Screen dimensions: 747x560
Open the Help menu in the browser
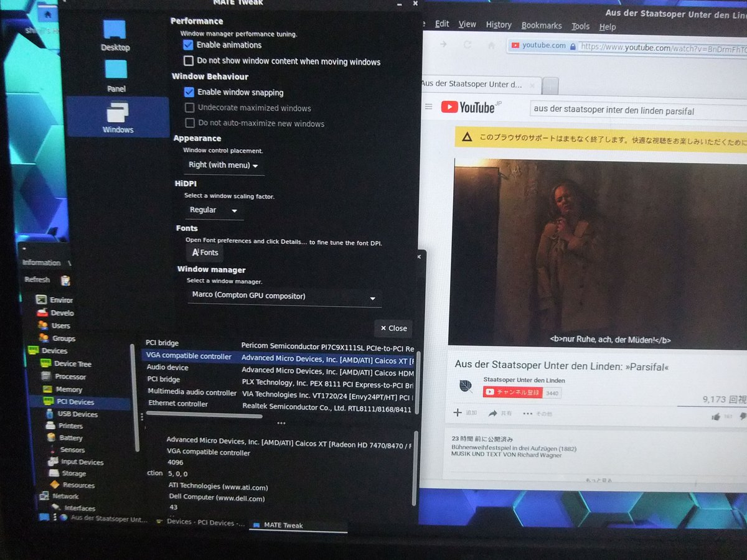608,27
